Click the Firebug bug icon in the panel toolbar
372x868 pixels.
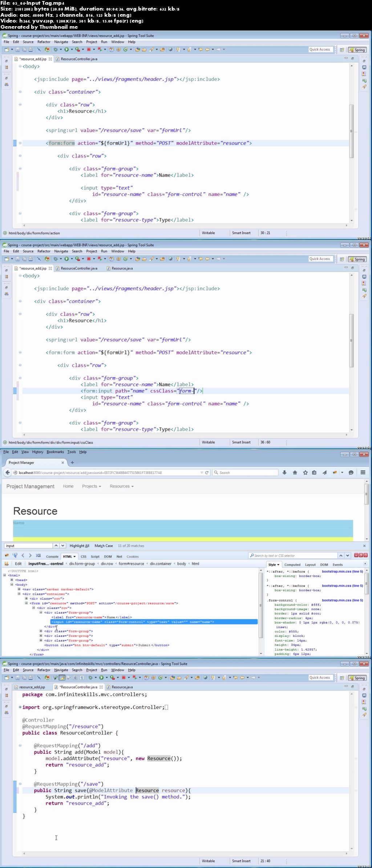tap(7, 555)
